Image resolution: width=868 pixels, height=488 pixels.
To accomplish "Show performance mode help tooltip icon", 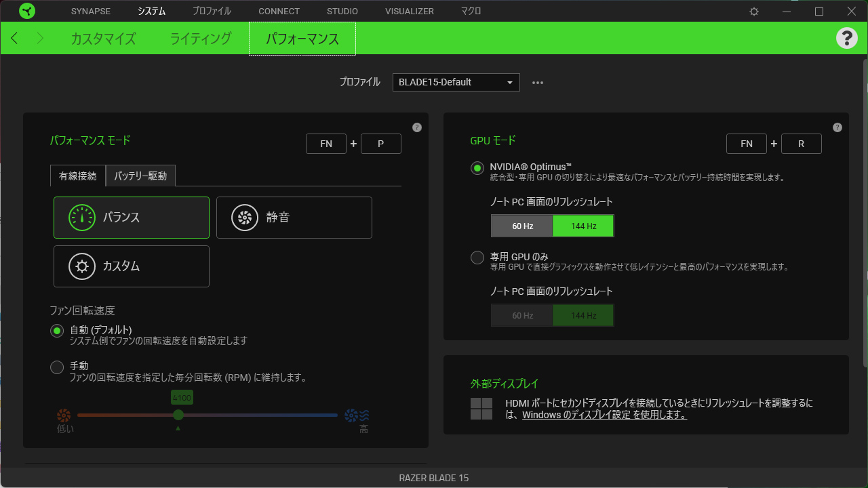I will click(x=417, y=127).
